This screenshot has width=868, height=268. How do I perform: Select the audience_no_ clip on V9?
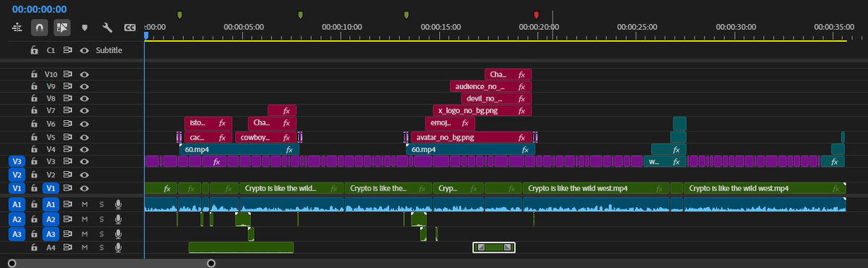pos(490,86)
